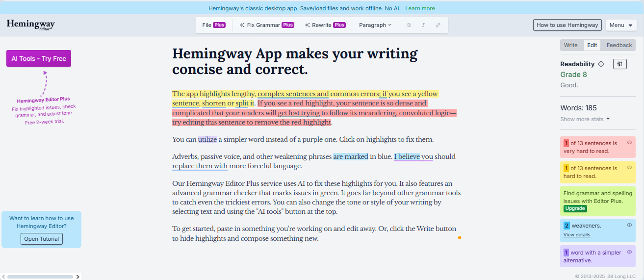
Task: Click the Bold formatting icon
Action: click(x=409, y=25)
